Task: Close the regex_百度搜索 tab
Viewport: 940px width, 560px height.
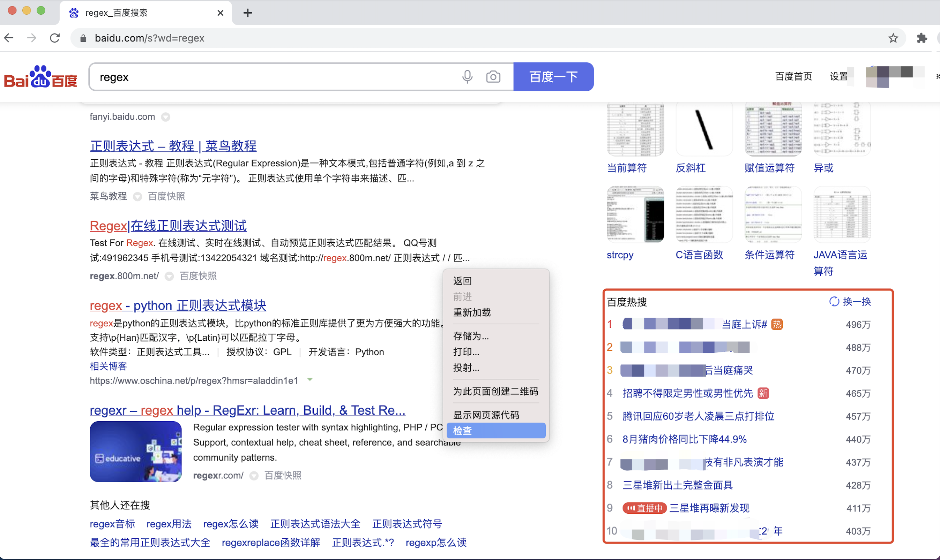Action: tap(221, 13)
